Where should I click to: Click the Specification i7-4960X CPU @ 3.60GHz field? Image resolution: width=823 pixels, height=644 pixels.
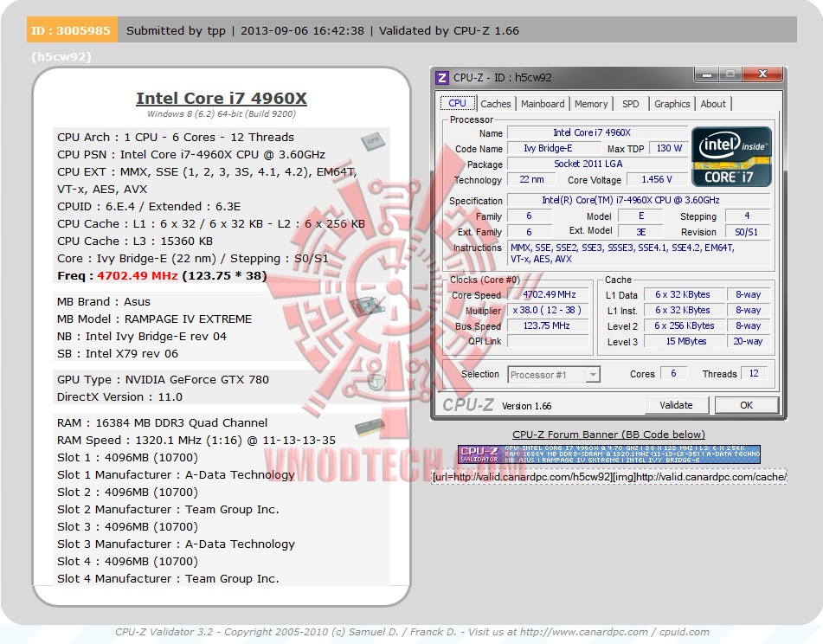coord(639,200)
